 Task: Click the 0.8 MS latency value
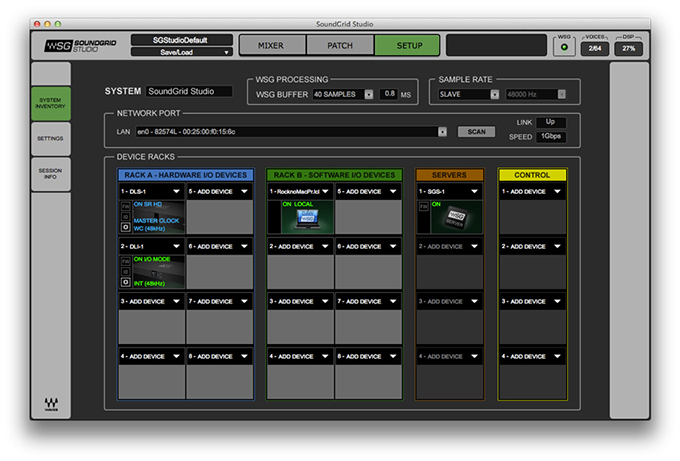tap(389, 94)
